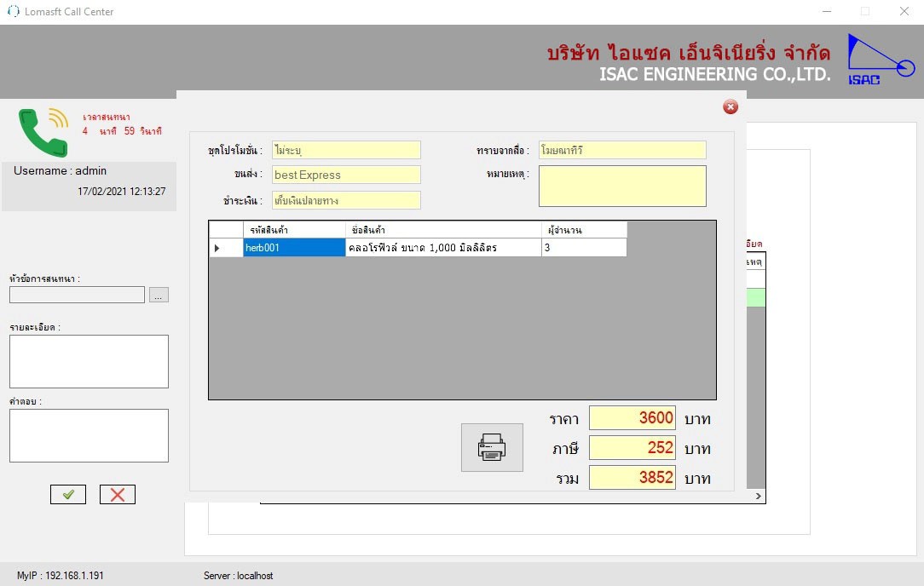
Task: Select row arrow indicator for herb001
Action: (x=217, y=248)
